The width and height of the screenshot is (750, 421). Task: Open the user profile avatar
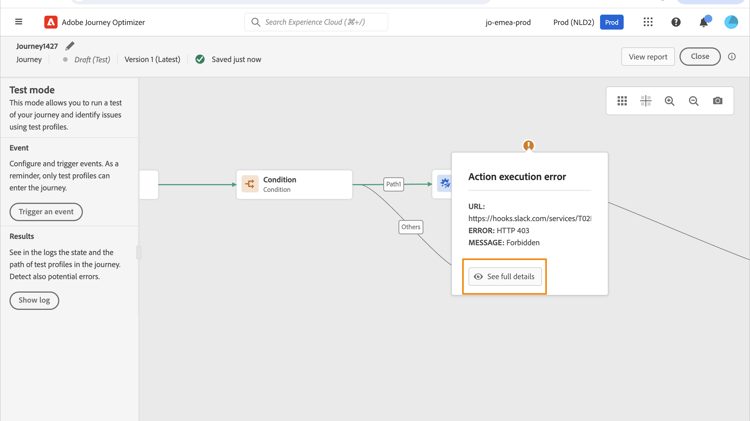pos(731,22)
